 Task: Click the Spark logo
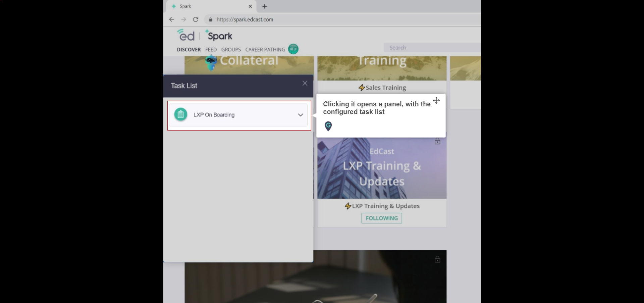[x=219, y=35]
